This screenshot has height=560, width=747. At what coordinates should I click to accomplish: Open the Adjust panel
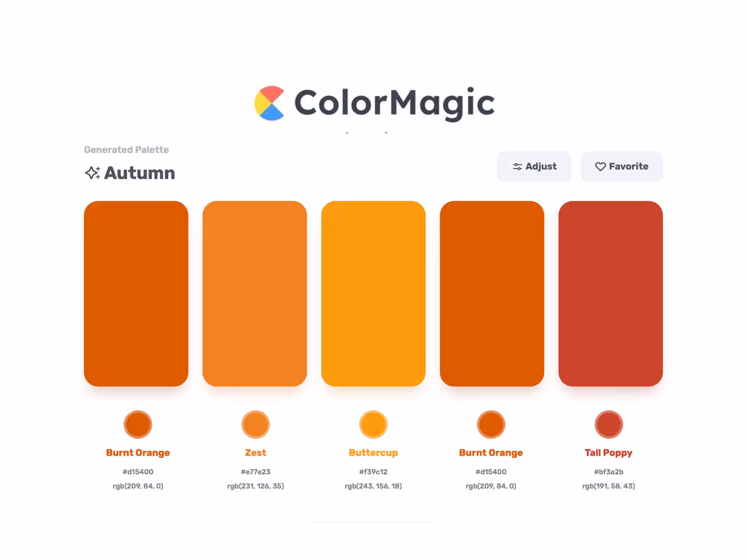point(533,166)
